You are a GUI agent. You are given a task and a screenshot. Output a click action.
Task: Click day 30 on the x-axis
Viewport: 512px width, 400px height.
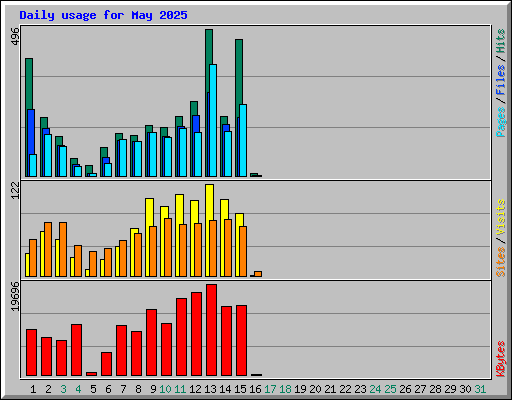[x=465, y=389]
